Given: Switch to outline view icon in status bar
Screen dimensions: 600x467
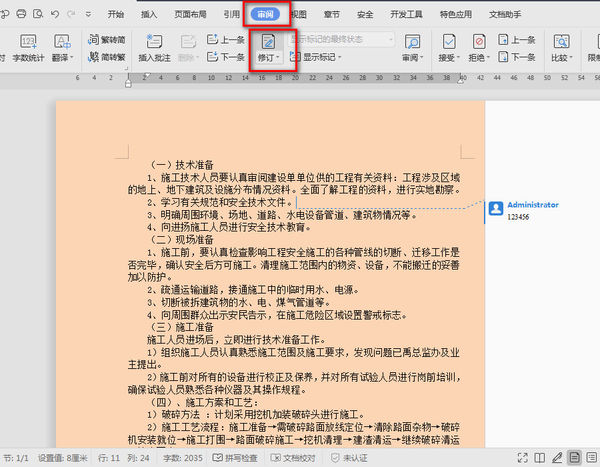Looking at the screenshot, I should point(592,457).
